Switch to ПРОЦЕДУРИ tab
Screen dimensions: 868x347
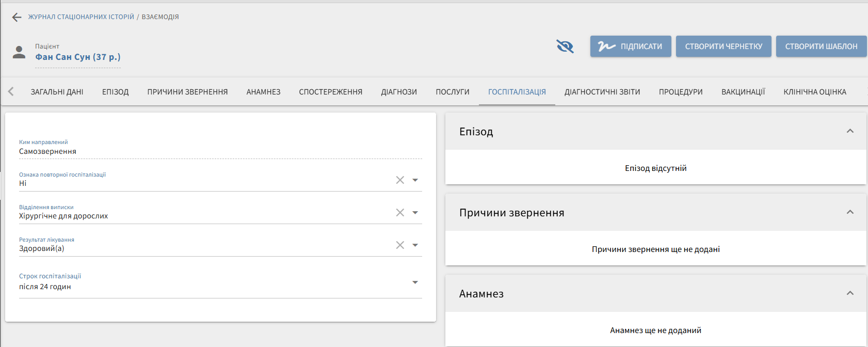(x=681, y=92)
